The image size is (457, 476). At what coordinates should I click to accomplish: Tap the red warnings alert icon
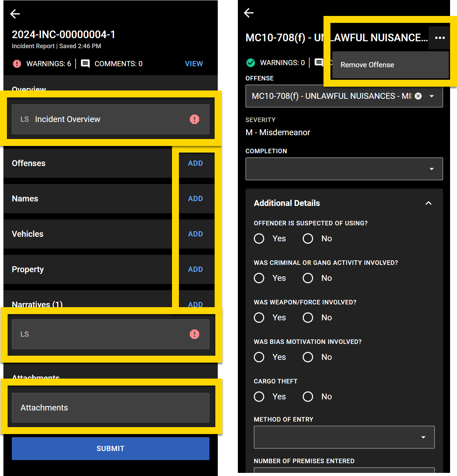click(x=17, y=64)
